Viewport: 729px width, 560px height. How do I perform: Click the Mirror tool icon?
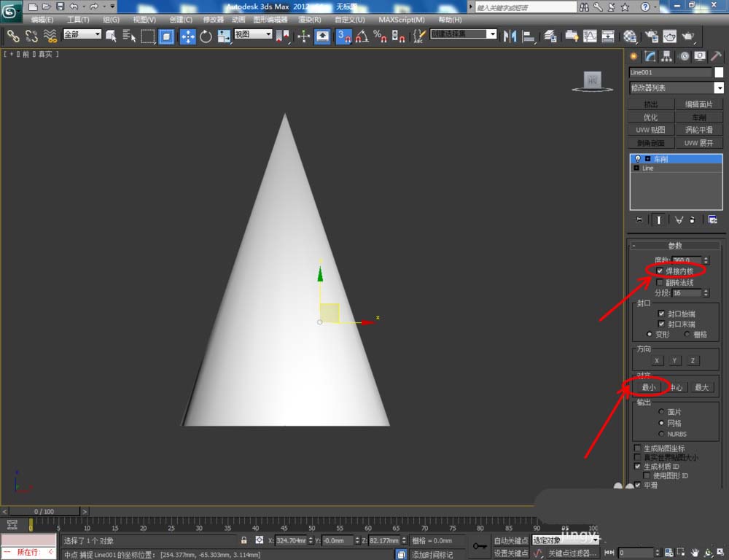(510, 36)
